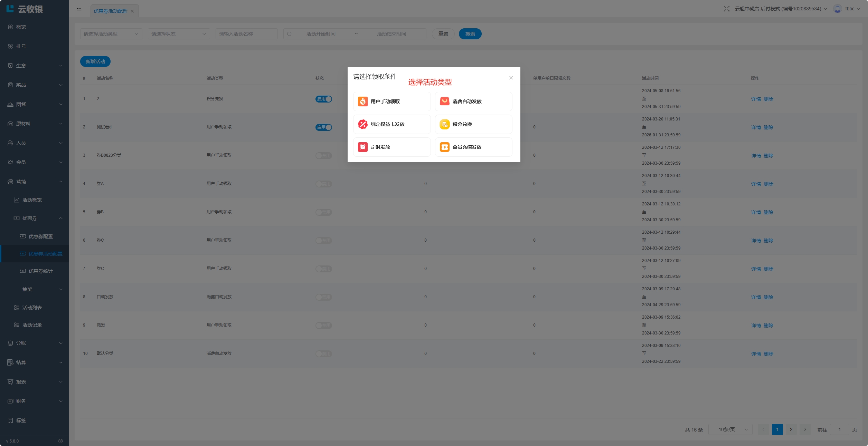
Task: Select 会员充值发放 icon option
Action: [444, 147]
